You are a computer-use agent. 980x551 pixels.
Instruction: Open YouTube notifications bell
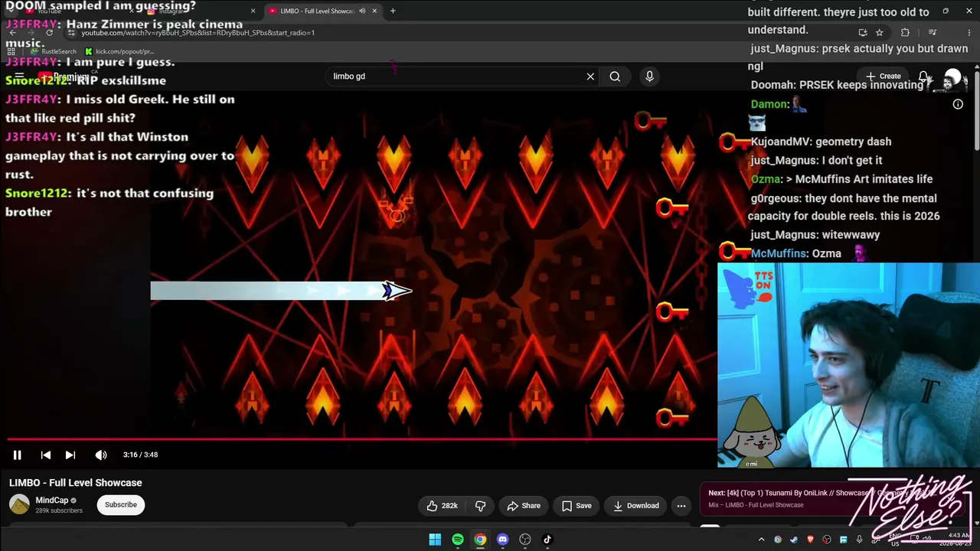pyautogui.click(x=924, y=77)
